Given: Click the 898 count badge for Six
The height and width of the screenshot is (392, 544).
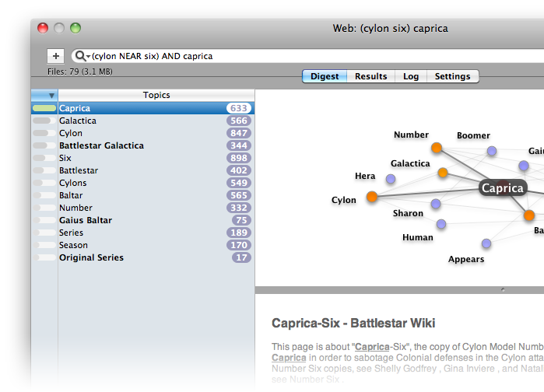Looking at the screenshot, I should 239,158.
